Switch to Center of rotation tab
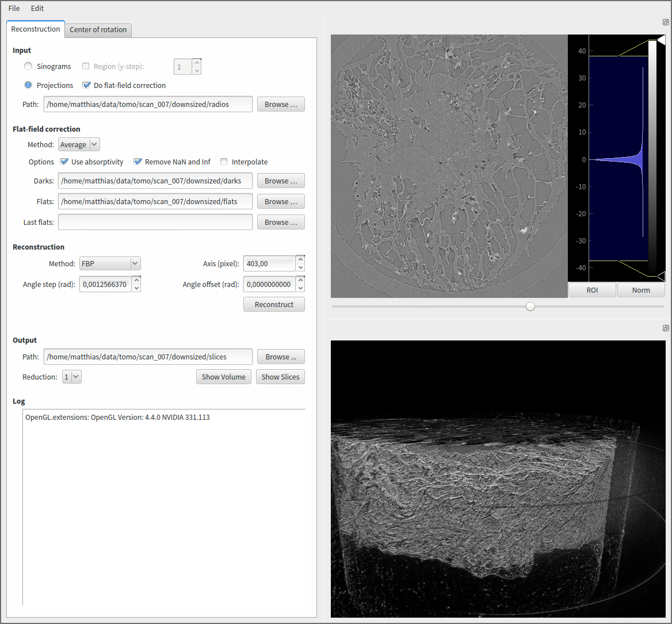 [x=98, y=30]
